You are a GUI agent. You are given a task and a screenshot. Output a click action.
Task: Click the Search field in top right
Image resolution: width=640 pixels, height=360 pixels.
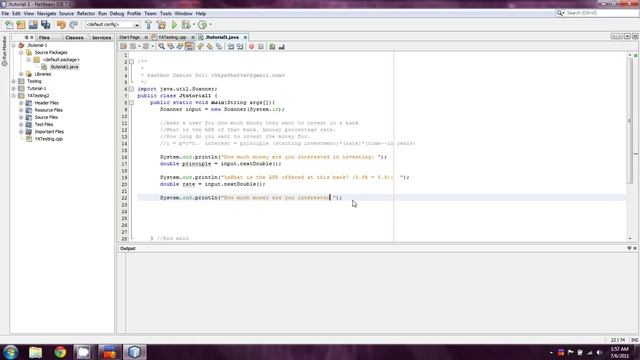[x=601, y=13]
